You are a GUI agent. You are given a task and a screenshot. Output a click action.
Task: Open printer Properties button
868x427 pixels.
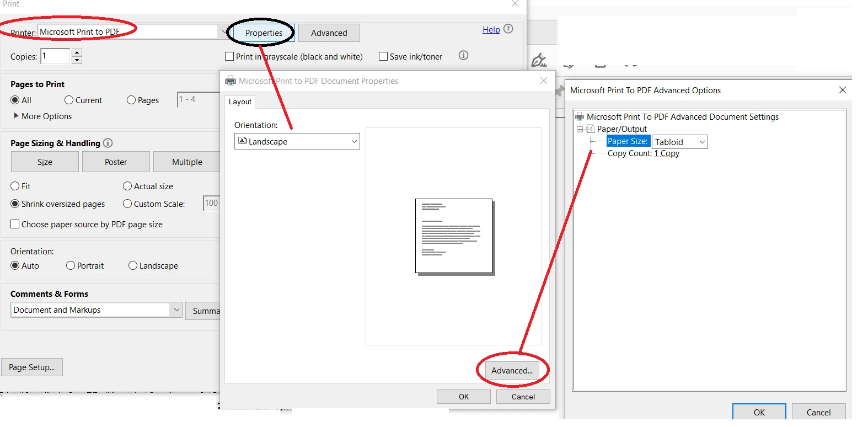[x=264, y=33]
